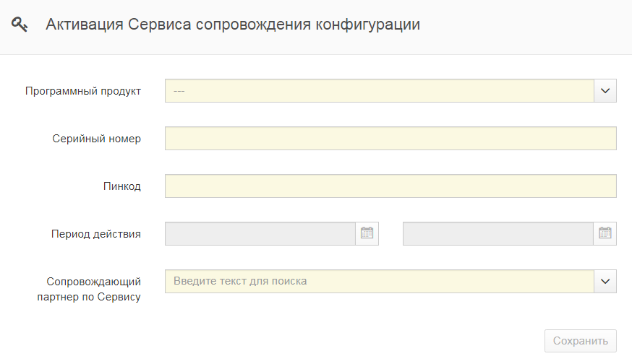This screenshot has height=364, width=632.
Task: Open calendar picker for period end date
Action: (x=605, y=233)
